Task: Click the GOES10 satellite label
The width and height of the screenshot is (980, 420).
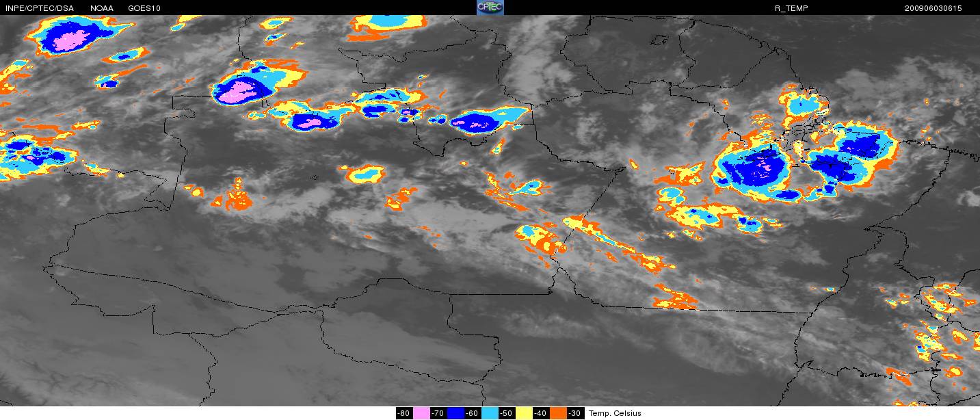Action: 144,8
